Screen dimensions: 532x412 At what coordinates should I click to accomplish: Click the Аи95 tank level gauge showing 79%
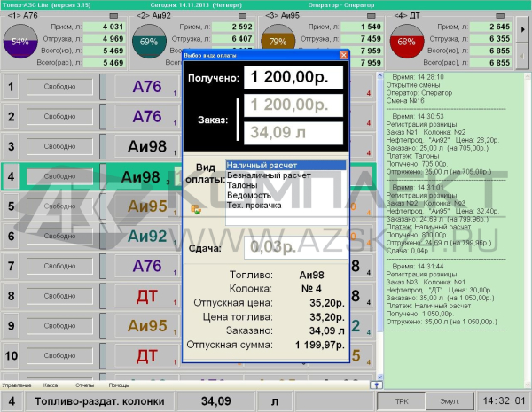[278, 42]
